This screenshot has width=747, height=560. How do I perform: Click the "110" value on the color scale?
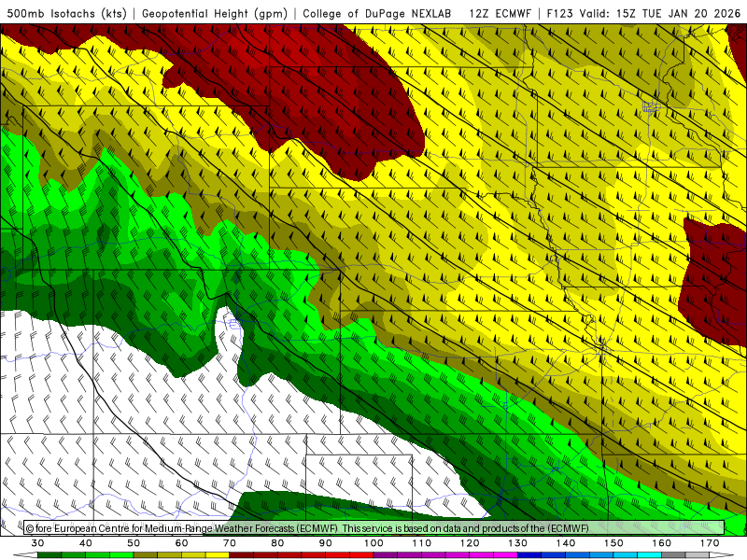[x=422, y=543]
